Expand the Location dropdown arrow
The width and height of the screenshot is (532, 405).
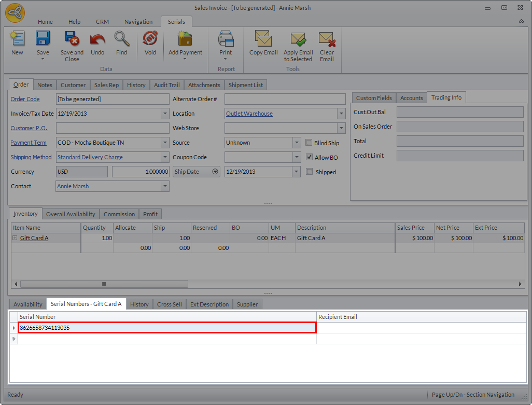pyautogui.click(x=341, y=114)
